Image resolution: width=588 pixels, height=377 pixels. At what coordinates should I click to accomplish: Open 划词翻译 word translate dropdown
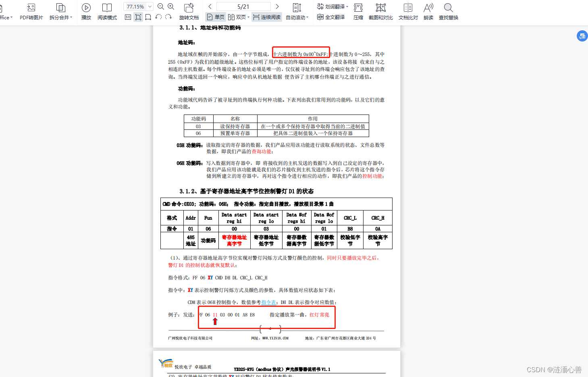click(333, 6)
